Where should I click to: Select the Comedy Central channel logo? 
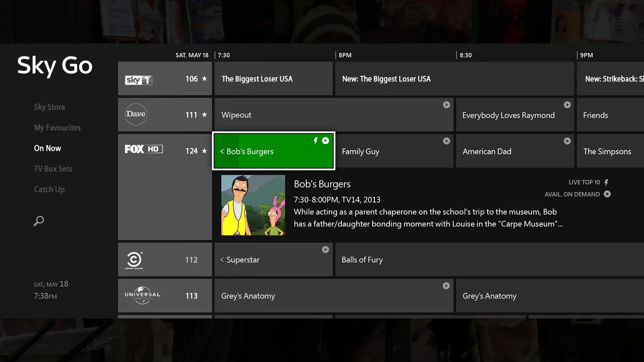tap(134, 260)
